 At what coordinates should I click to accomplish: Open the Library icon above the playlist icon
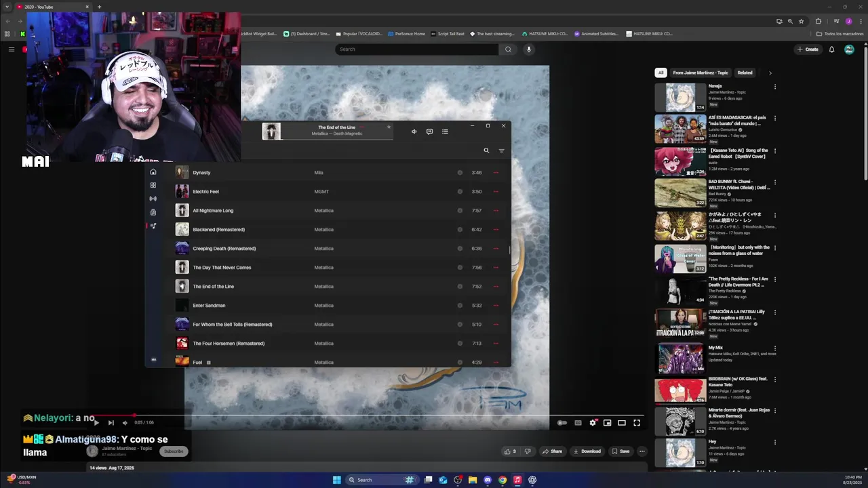pos(153,212)
